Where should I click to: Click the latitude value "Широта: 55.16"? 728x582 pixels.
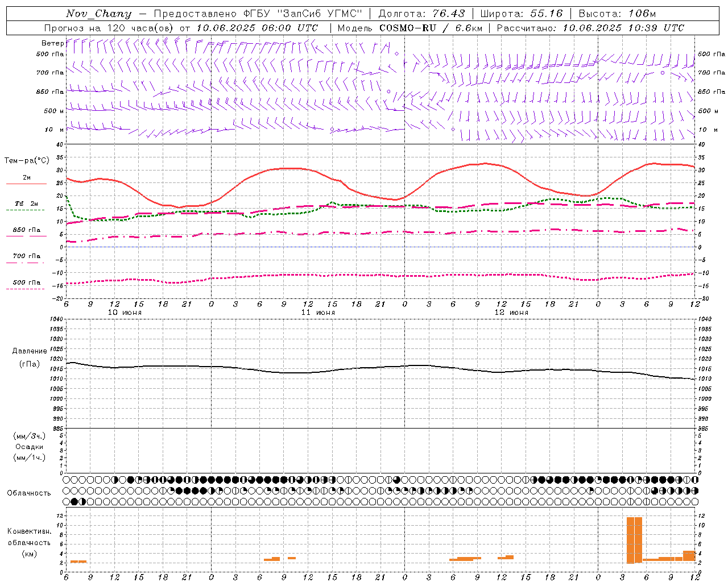(x=521, y=14)
